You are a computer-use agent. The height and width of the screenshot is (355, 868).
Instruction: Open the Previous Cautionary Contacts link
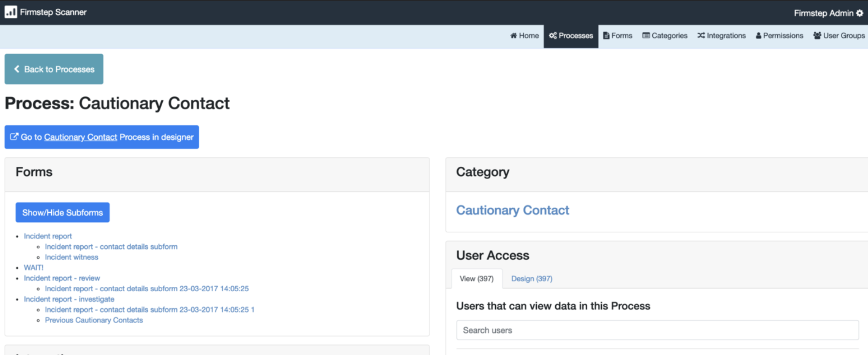[x=94, y=320]
